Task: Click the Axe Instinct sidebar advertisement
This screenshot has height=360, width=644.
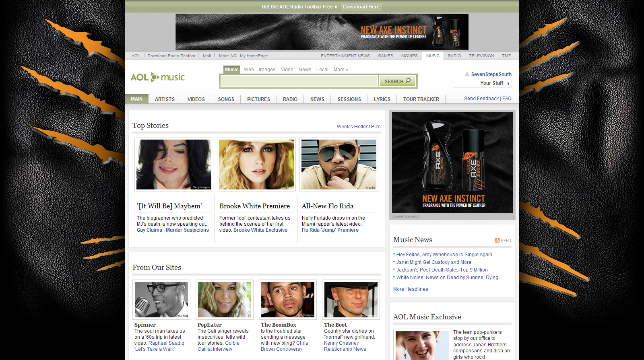Action: tap(452, 163)
